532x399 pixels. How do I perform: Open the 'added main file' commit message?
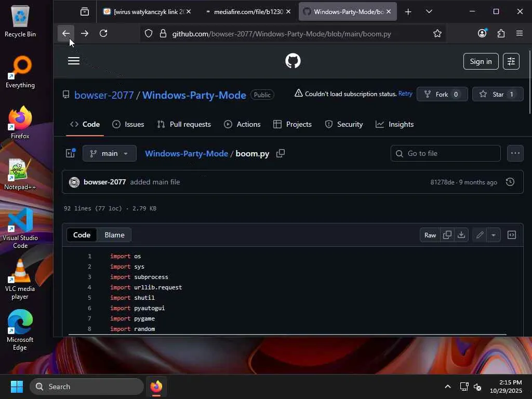tap(155, 182)
